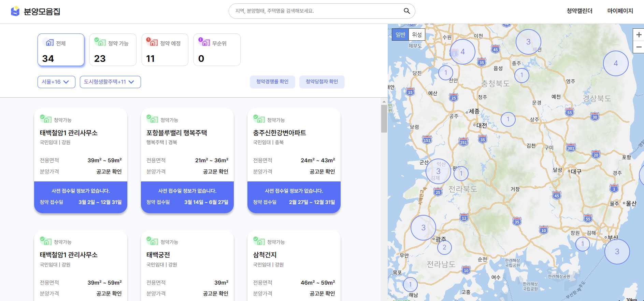This screenshot has height=301, width=644.
Task: Click 행복주택 | 경북 subtitle
Action: pos(162,142)
